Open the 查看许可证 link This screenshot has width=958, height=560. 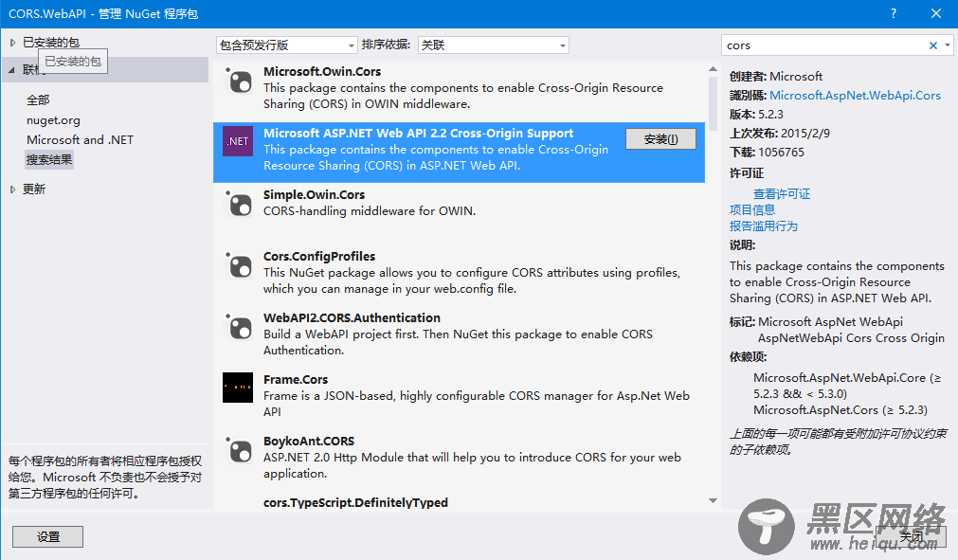pyautogui.click(x=782, y=193)
